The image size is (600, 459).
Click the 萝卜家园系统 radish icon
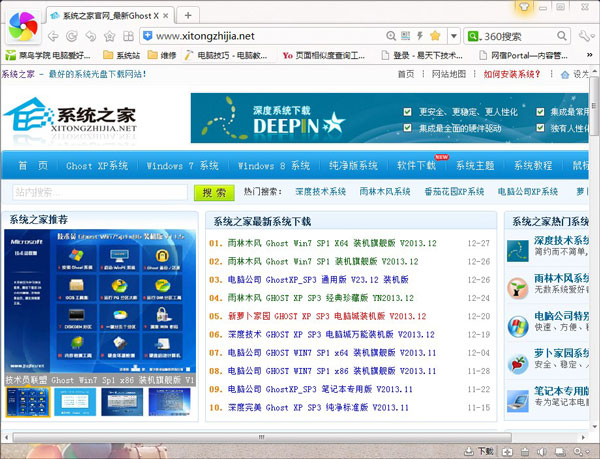517,364
